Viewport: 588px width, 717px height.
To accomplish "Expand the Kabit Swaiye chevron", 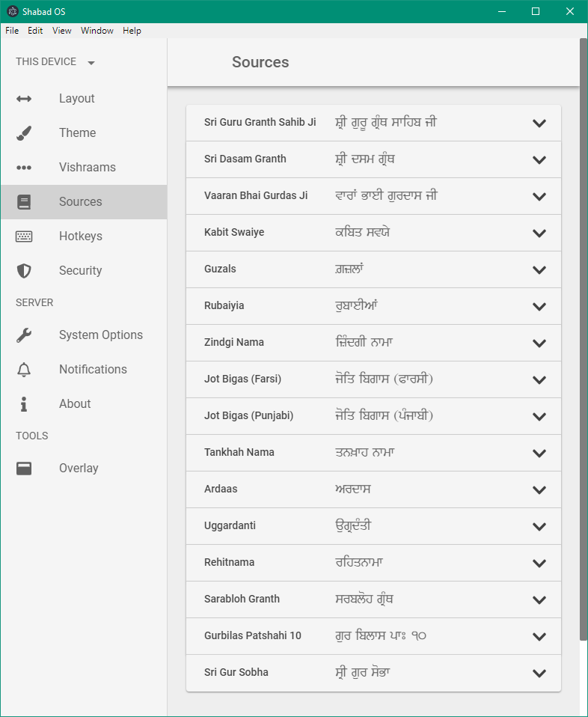I will tap(539, 233).
